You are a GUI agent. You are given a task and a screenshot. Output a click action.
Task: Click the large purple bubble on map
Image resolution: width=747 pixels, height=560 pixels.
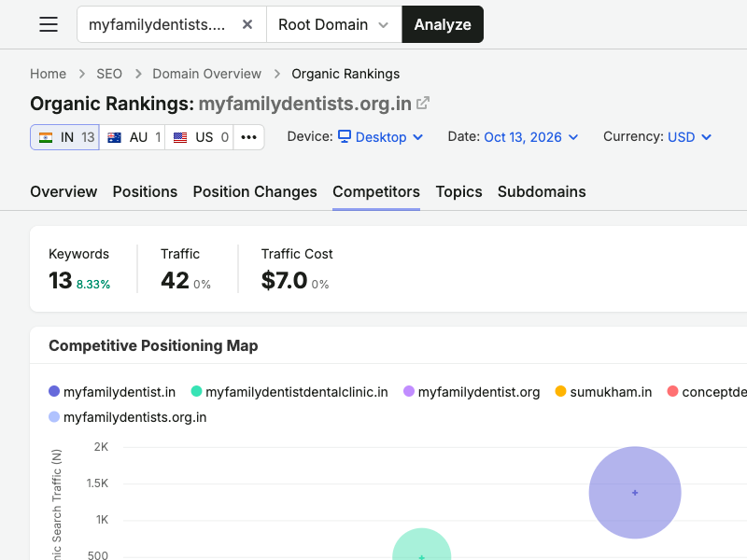(635, 493)
